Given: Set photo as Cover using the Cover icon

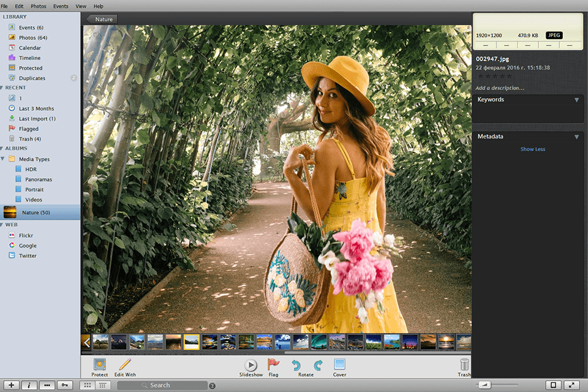Looking at the screenshot, I should [339, 363].
